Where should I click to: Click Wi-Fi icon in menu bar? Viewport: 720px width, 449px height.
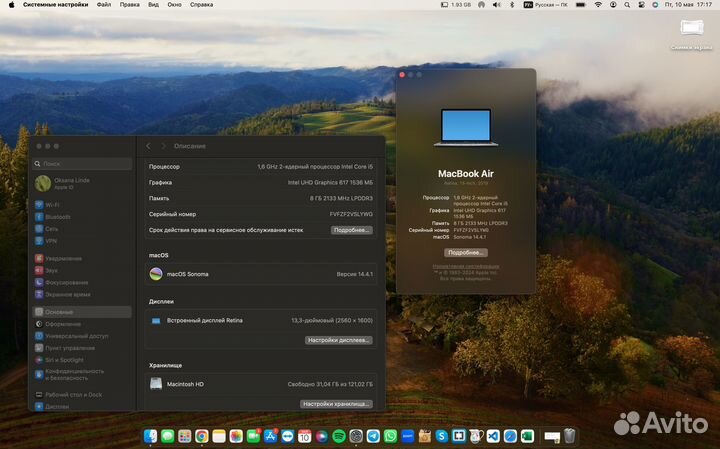597,5
